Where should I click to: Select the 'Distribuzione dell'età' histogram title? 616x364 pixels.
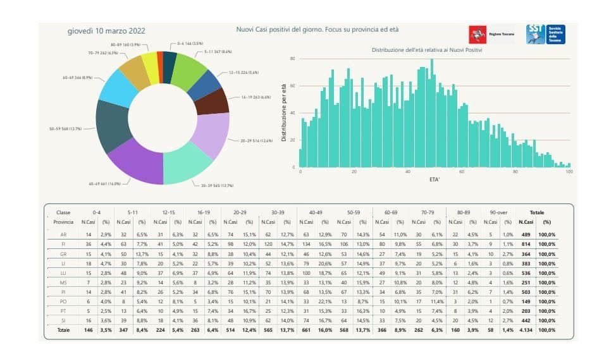(x=427, y=49)
